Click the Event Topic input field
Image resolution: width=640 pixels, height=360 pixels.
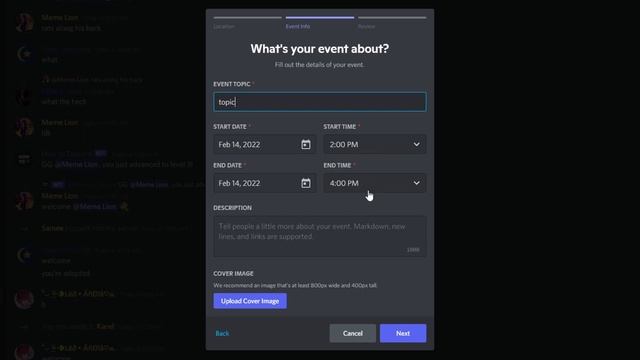pos(320,102)
